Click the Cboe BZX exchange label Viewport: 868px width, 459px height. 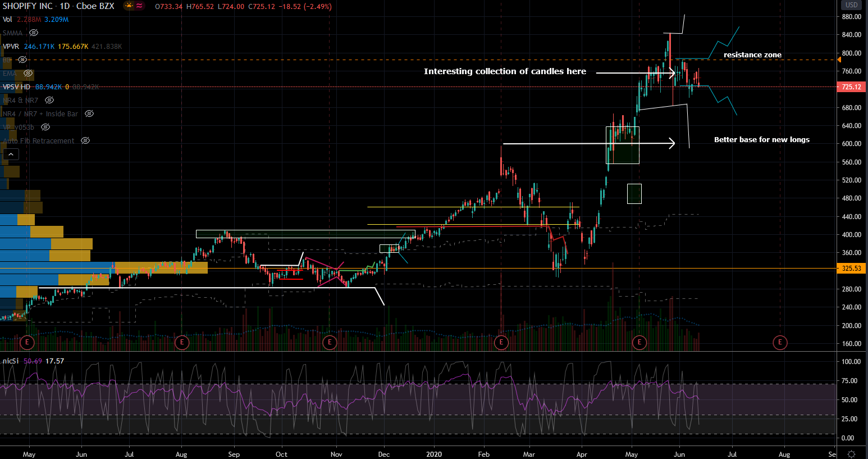click(x=95, y=6)
